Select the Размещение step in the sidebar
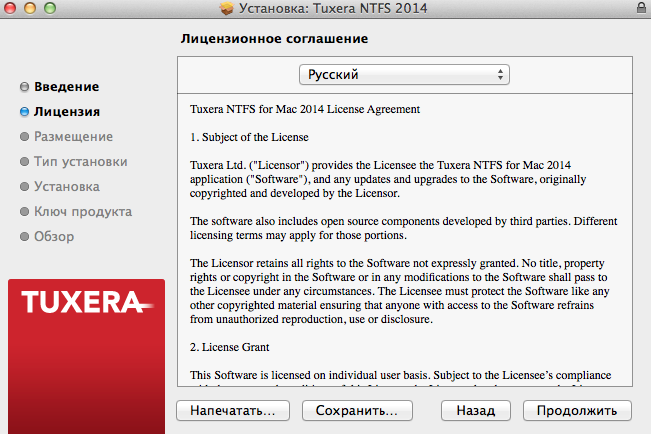The width and height of the screenshot is (651, 434). click(73, 136)
